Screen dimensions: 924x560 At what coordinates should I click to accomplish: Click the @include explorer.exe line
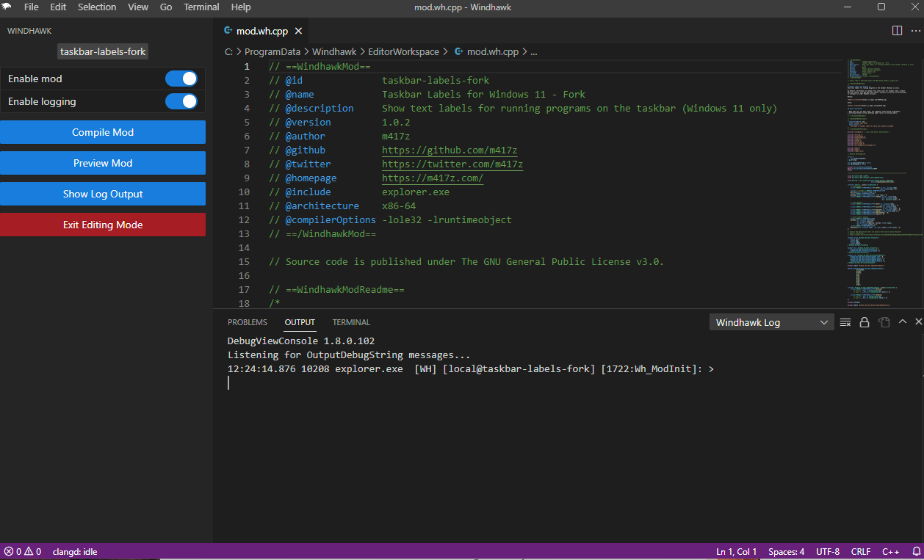(359, 192)
